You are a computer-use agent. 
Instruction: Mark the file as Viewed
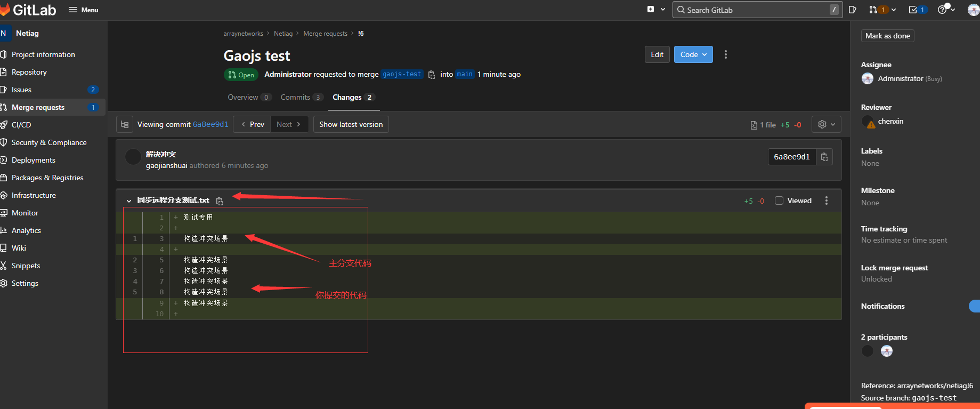[779, 201]
